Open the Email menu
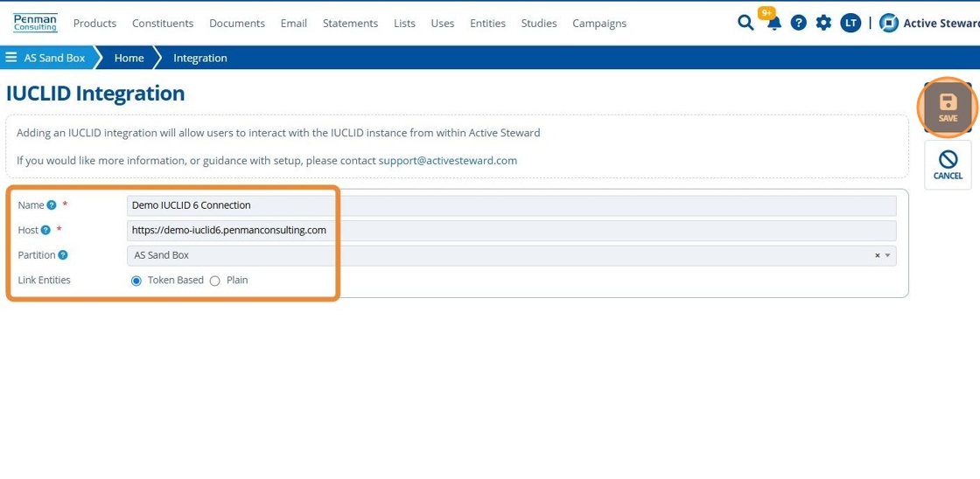 point(294,23)
